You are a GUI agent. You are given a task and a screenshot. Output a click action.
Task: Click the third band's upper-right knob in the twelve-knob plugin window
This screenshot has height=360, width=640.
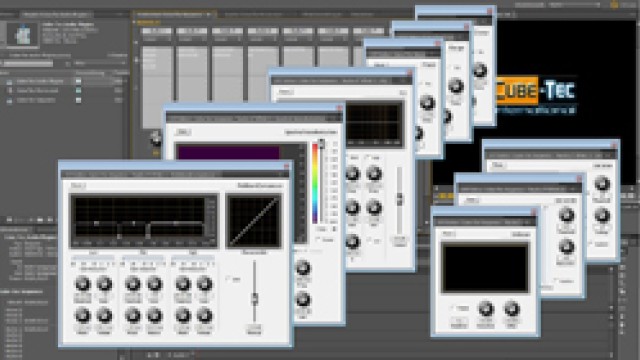click(204, 284)
